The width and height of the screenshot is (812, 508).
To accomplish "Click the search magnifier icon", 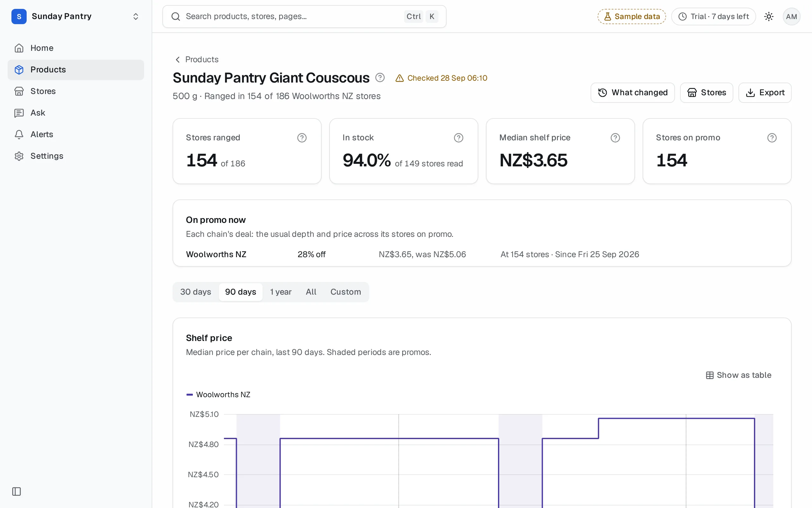I will point(175,17).
